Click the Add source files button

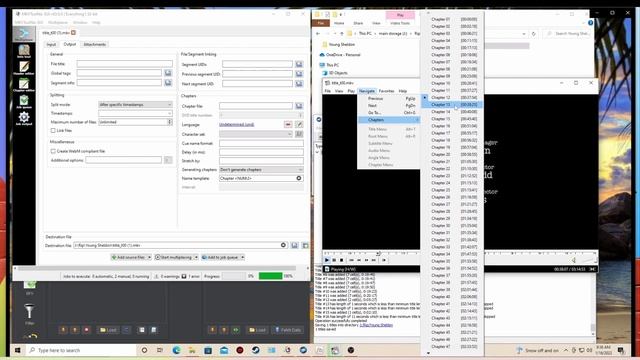pyautogui.click(x=129, y=257)
